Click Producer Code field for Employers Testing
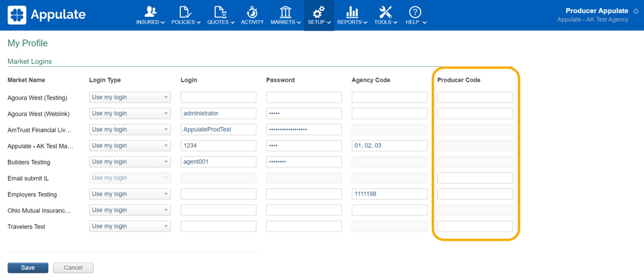Screen dimensions: 644x280 click(x=475, y=194)
